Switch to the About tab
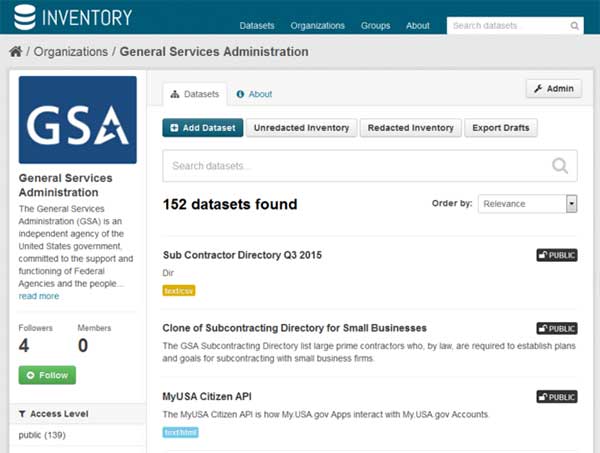The image size is (600, 453). coord(255,94)
